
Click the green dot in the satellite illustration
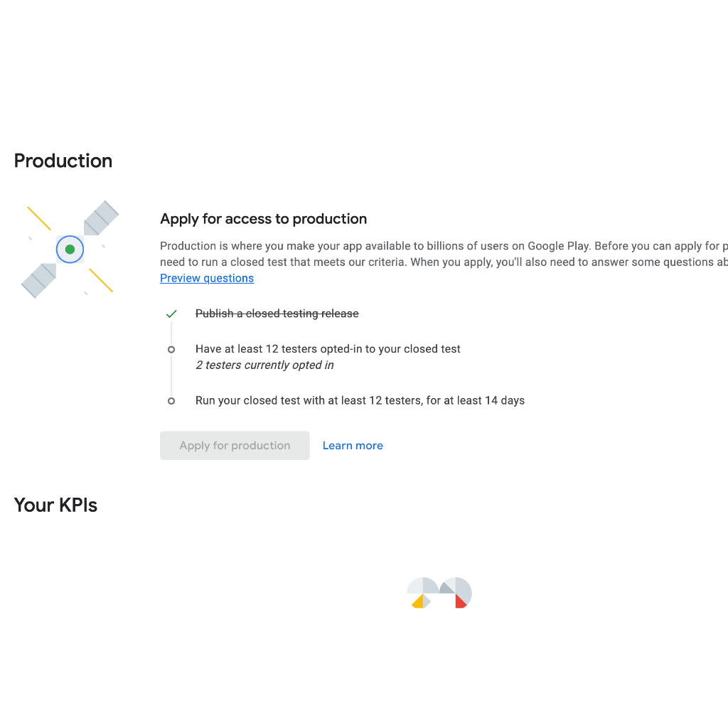tap(70, 250)
